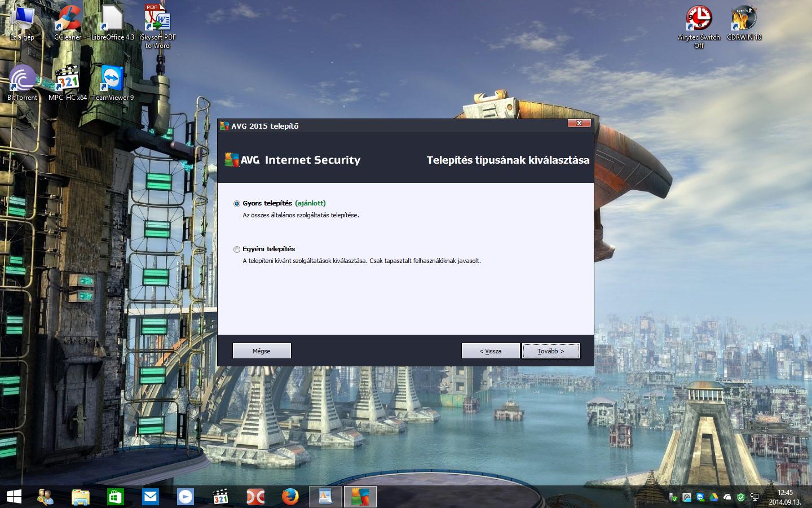
Task: Click the blocked-sign image tray icon
Action: [x=687, y=497]
